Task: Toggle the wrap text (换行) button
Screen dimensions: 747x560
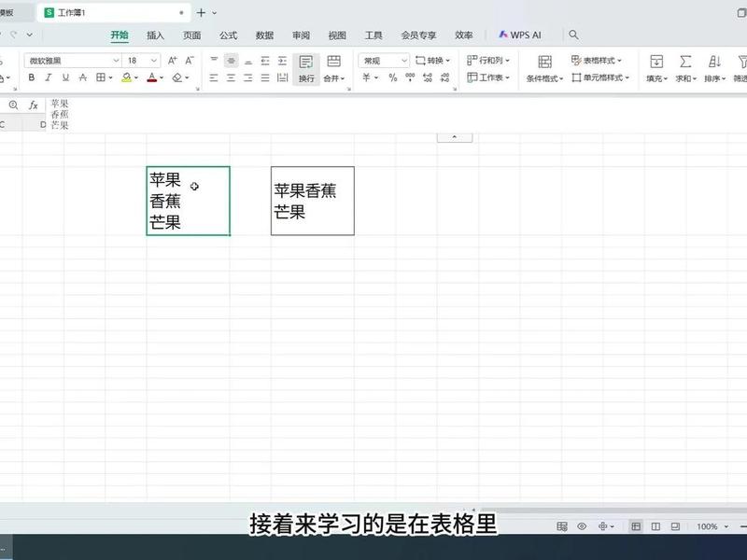Action: pos(306,68)
